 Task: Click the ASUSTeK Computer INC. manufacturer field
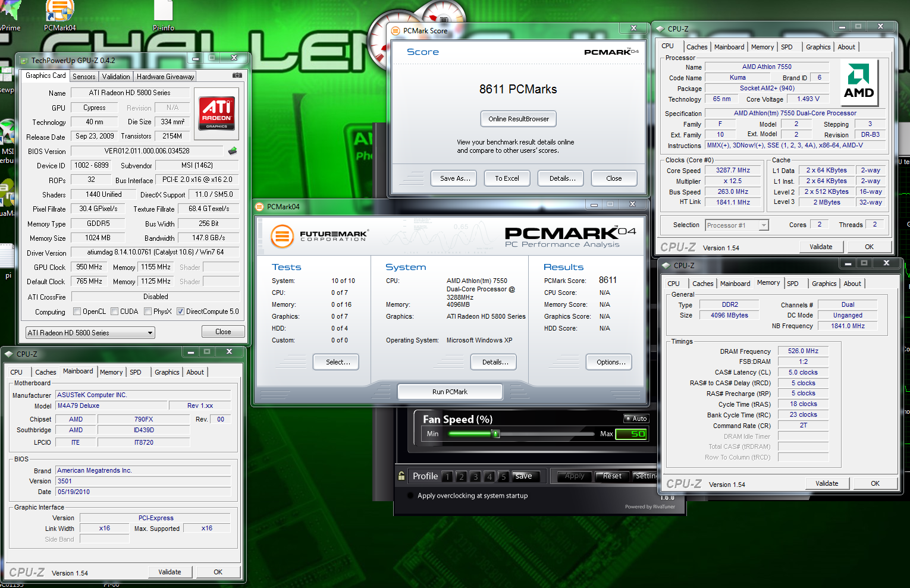tap(143, 395)
